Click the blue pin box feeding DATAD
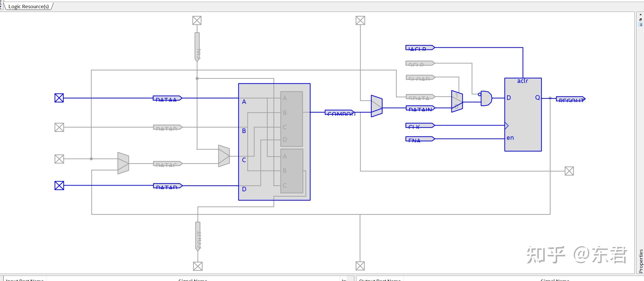 tap(59, 186)
